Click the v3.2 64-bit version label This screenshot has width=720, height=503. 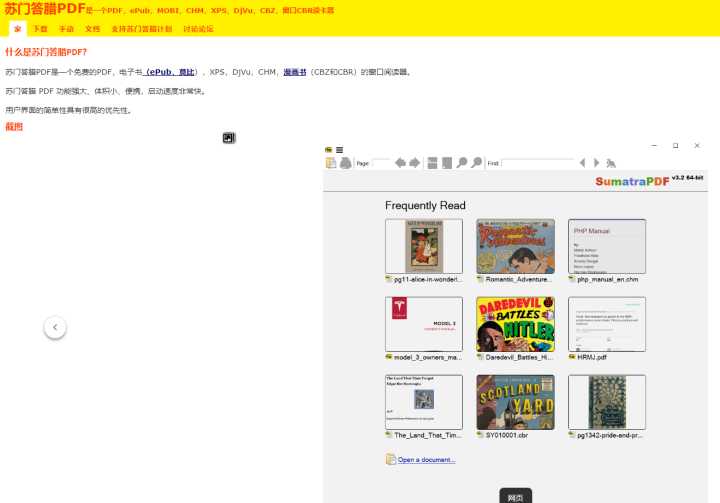point(687,178)
